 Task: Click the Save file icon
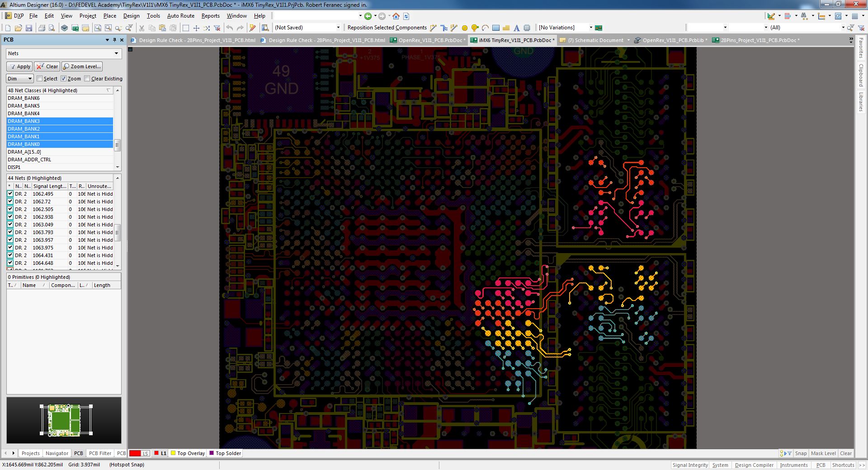click(30, 28)
